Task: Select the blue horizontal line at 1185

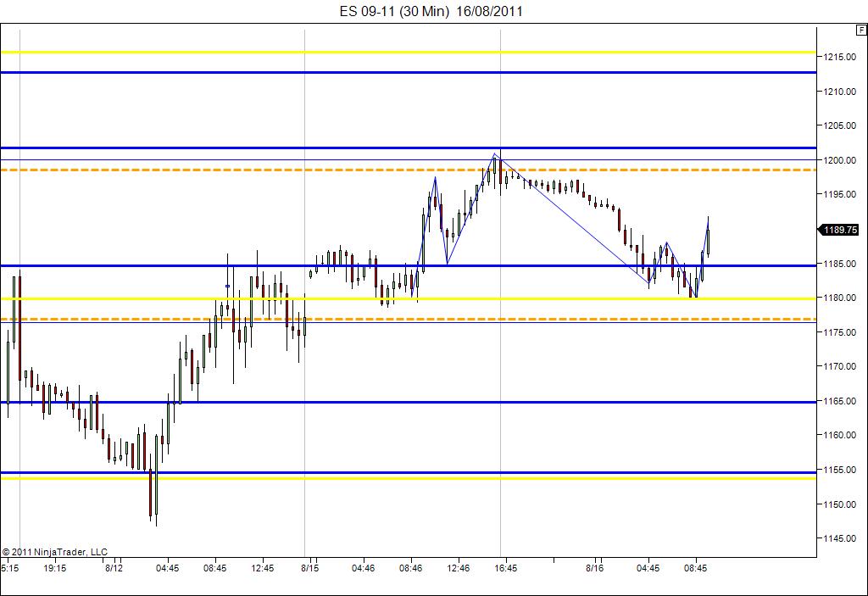Action: (x=409, y=266)
